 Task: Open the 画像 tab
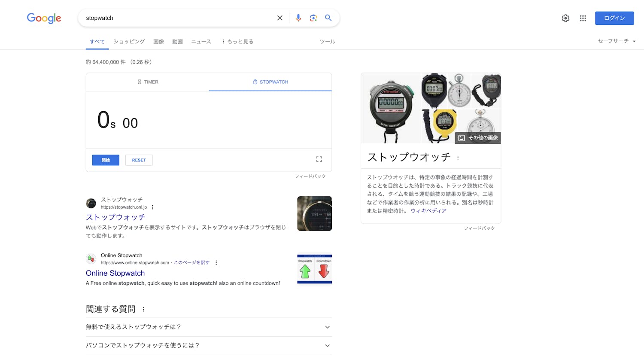click(159, 42)
